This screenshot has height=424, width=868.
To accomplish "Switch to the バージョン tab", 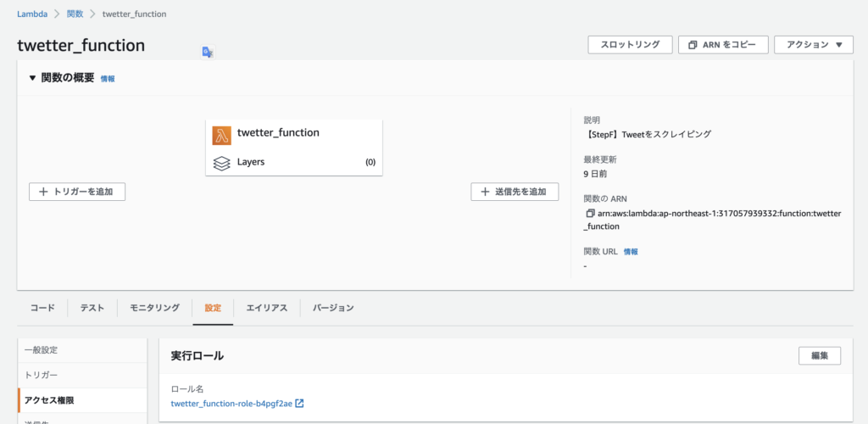I will click(332, 308).
